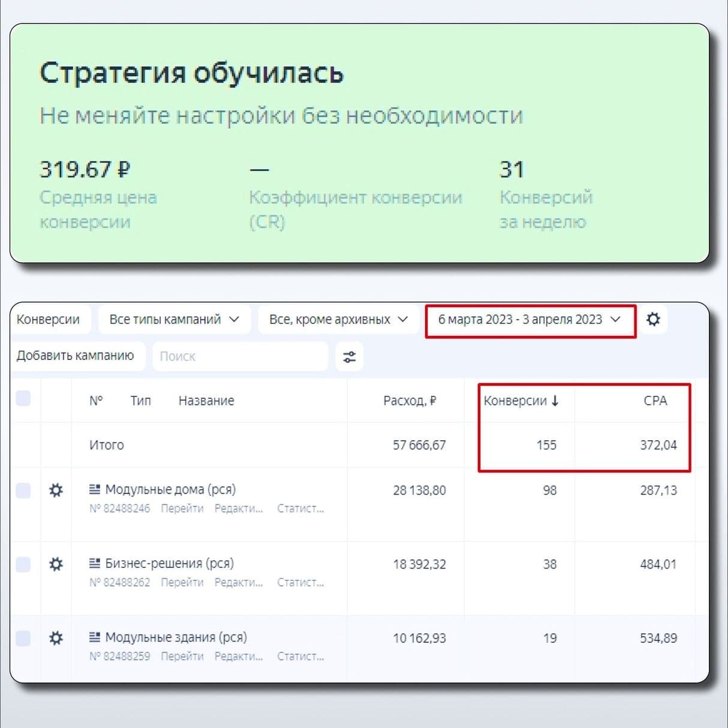Open the filter options icon beside the search field
The height and width of the screenshot is (728, 728).
(x=350, y=356)
